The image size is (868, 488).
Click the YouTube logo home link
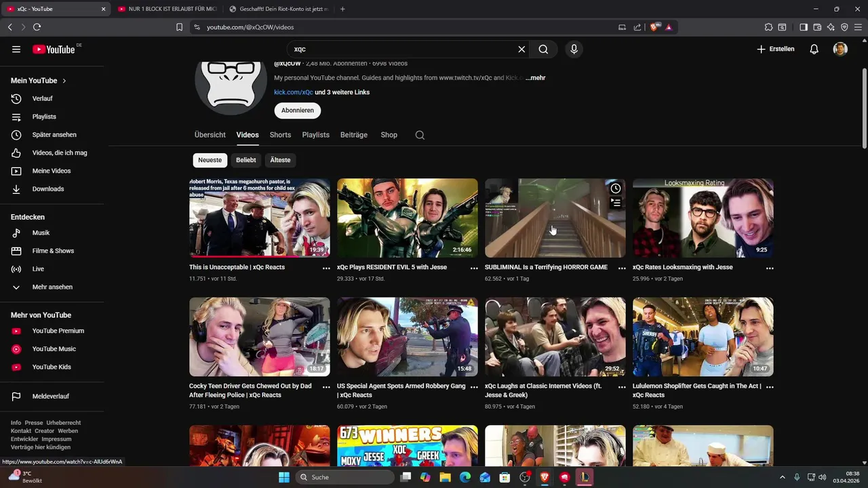tap(54, 49)
